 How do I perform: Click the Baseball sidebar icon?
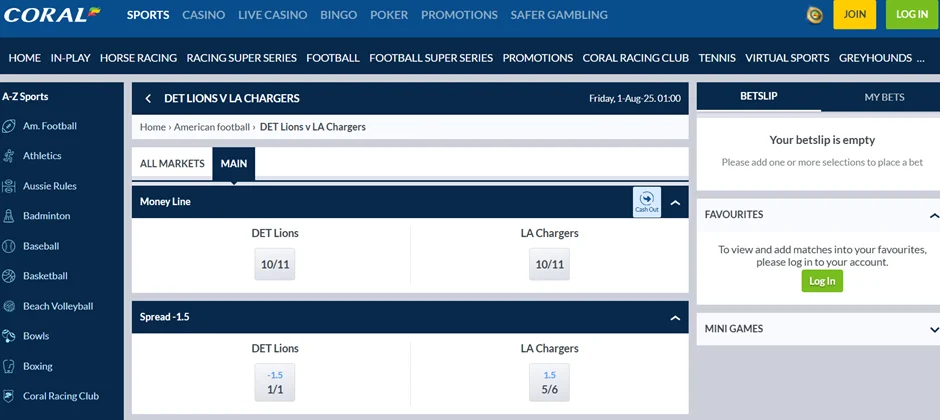[9, 246]
